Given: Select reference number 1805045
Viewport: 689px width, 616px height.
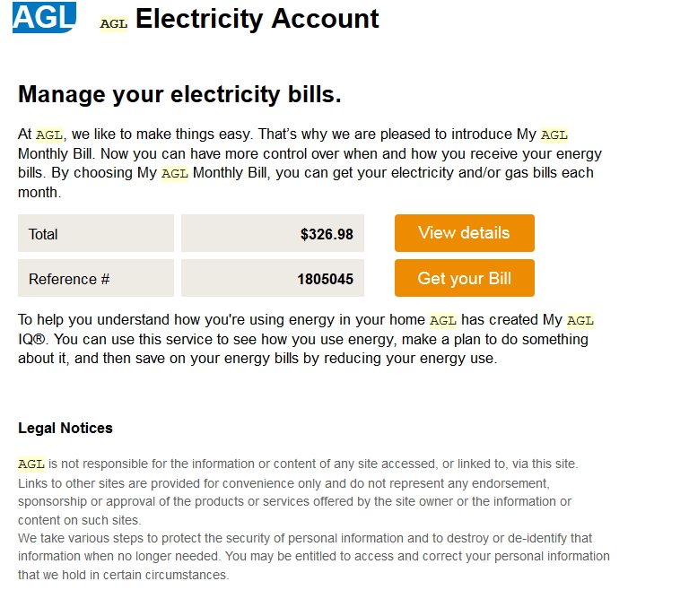Looking at the screenshot, I should click(x=325, y=280).
